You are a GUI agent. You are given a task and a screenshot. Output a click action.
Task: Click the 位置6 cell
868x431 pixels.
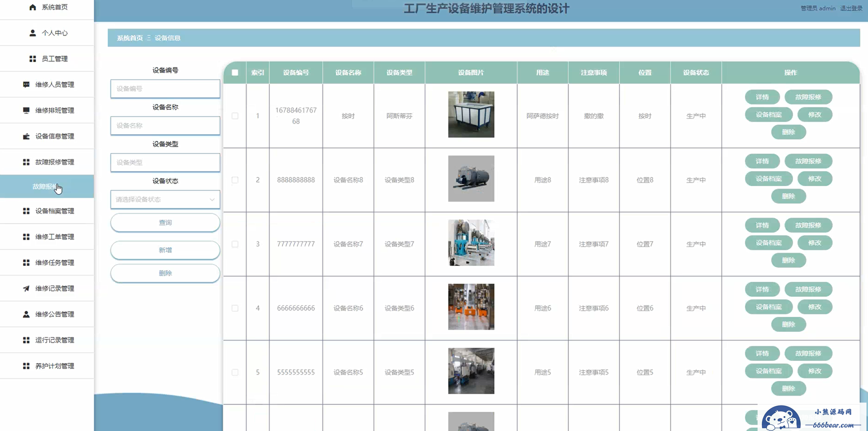pos(645,308)
